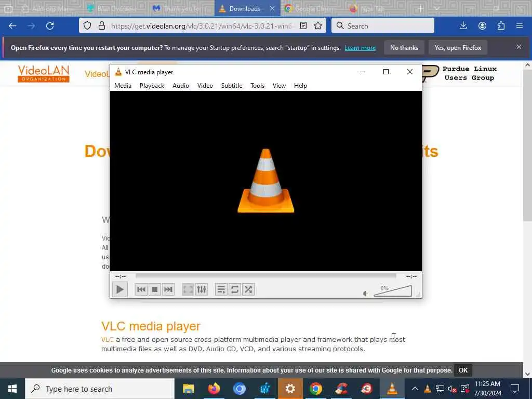Click the Firefox Search box
The width and height of the screenshot is (532, 399).
(383, 26)
